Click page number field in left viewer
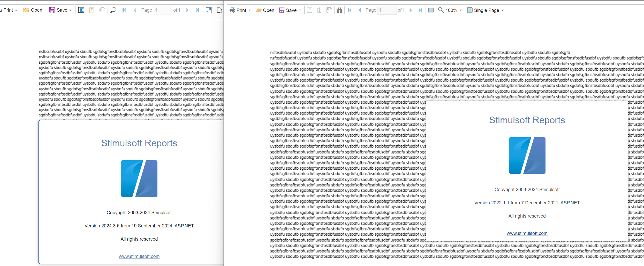Screen dimensions: 644x266 tap(163, 10)
